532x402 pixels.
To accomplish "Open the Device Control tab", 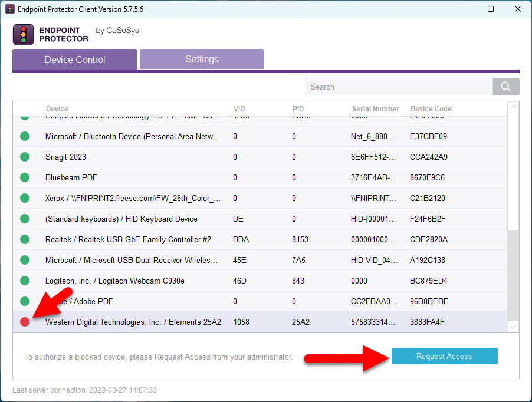I will (x=75, y=60).
